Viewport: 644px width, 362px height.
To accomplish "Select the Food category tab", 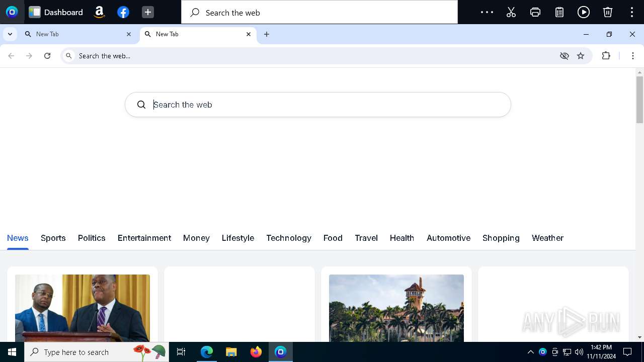I will (x=333, y=238).
